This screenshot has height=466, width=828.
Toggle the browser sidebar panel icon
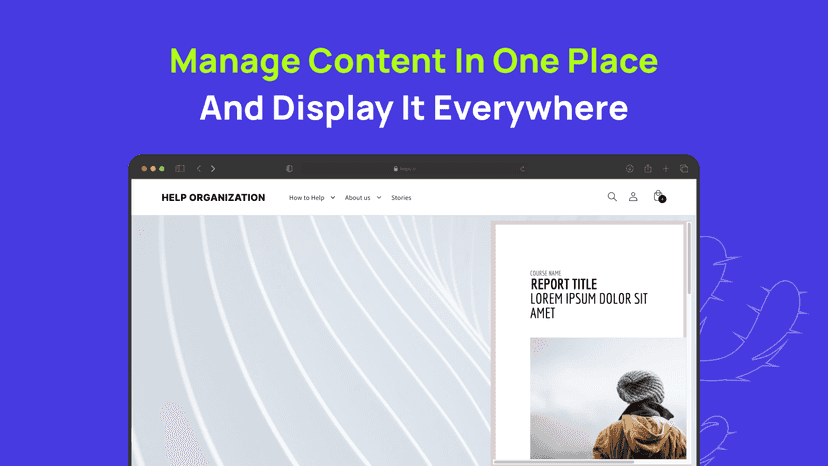(180, 169)
